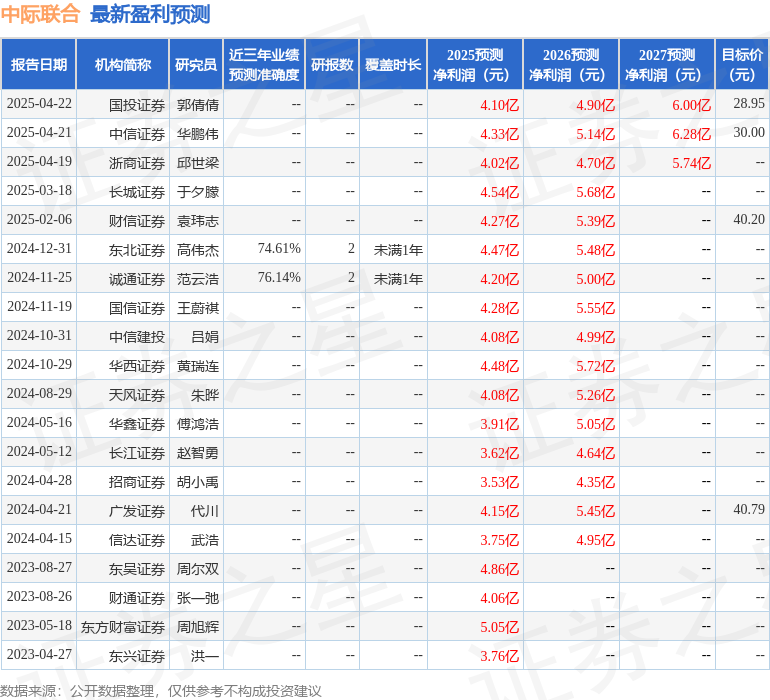The image size is (770, 700).
Task: Click the 机构简称 column header
Action: (x=123, y=64)
